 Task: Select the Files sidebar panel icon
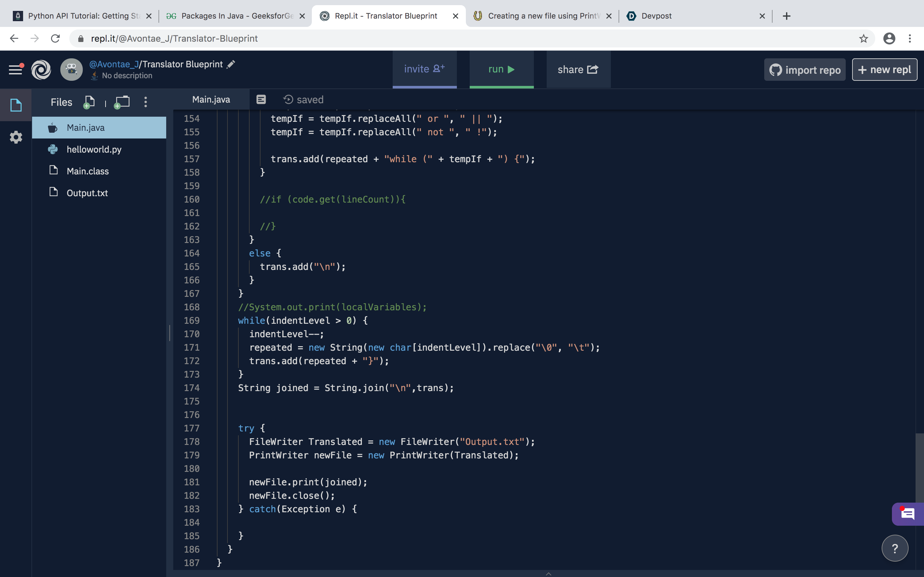point(16,105)
